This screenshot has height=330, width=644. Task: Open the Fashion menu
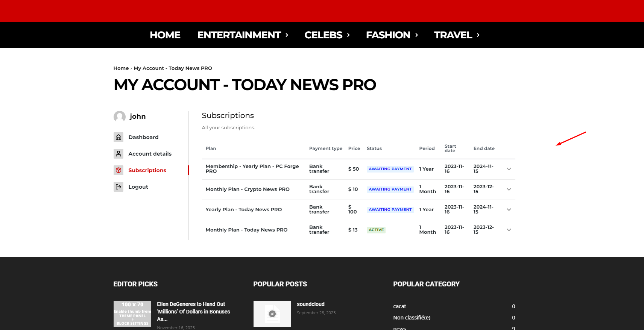pos(392,35)
